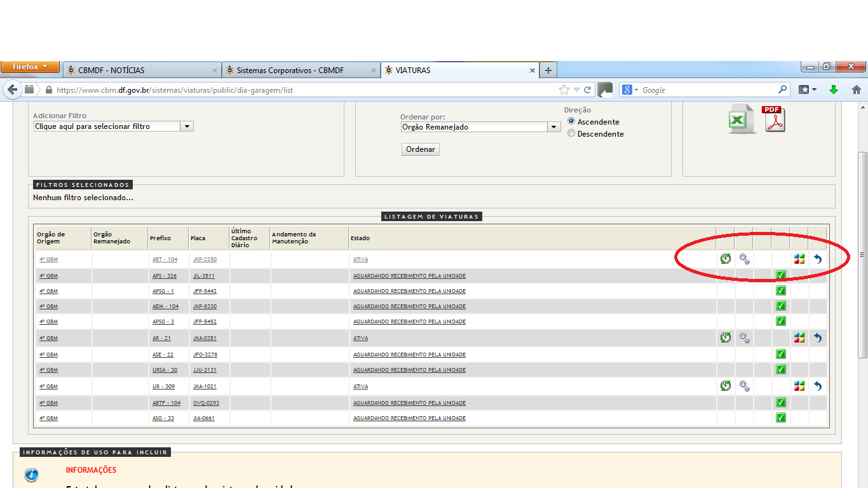Viewport: 868px width, 488px height.
Task: Click the green check icon for ASE - 22
Action: pyautogui.click(x=781, y=354)
